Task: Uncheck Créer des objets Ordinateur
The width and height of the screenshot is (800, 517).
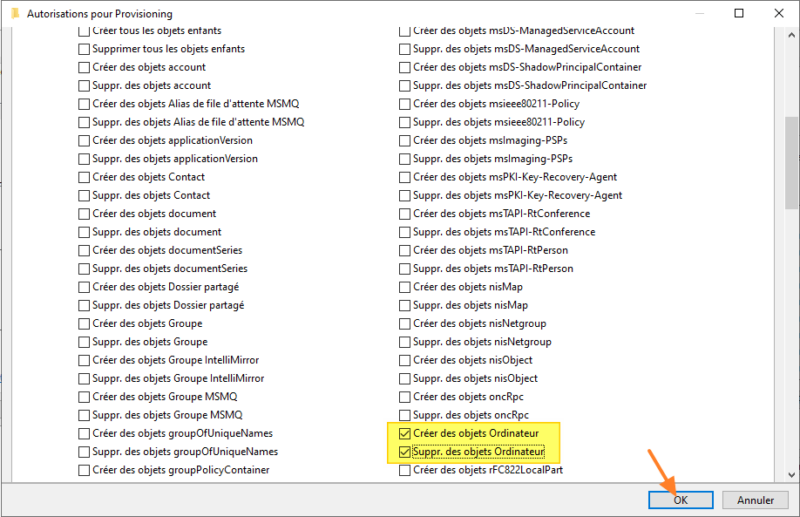Action: coord(405,434)
